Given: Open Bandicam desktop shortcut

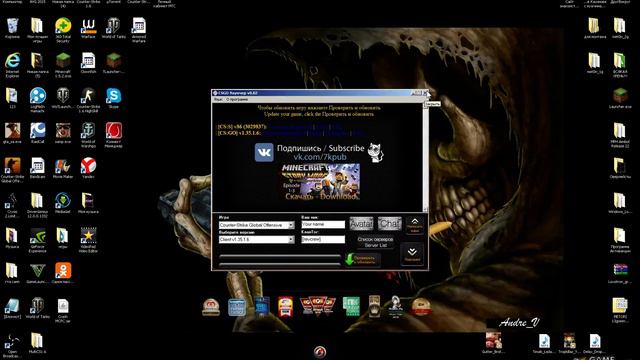Looking at the screenshot, I should (38, 168).
